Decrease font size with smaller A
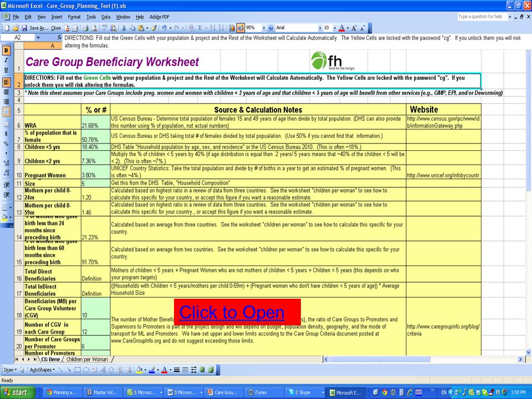Image resolution: width=532 pixels, height=399 pixels. point(362,28)
